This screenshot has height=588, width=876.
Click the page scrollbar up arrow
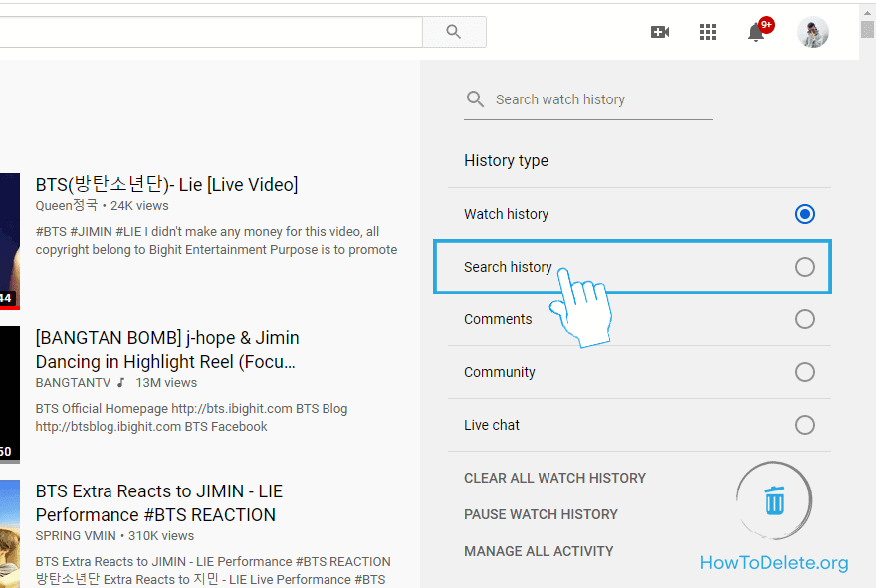coord(867,10)
